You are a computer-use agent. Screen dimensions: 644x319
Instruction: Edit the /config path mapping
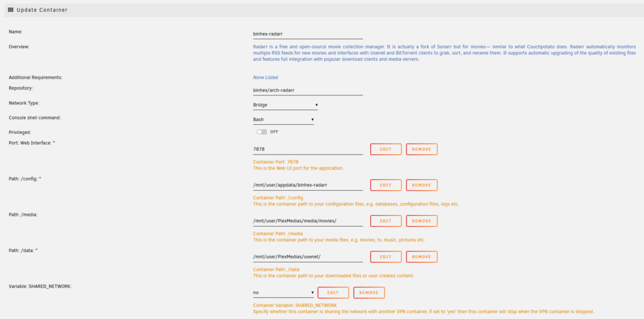(x=386, y=185)
